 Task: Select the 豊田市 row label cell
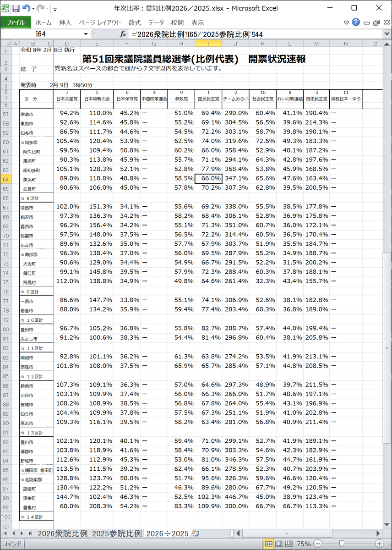(x=36, y=329)
